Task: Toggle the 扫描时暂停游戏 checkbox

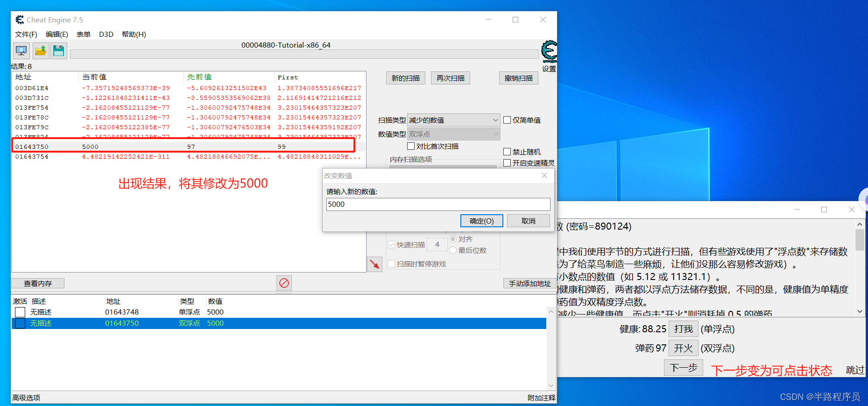Action: coord(391,264)
